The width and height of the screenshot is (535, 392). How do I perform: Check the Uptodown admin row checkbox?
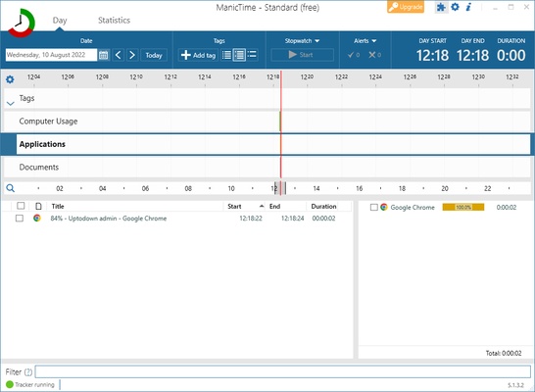[20, 218]
